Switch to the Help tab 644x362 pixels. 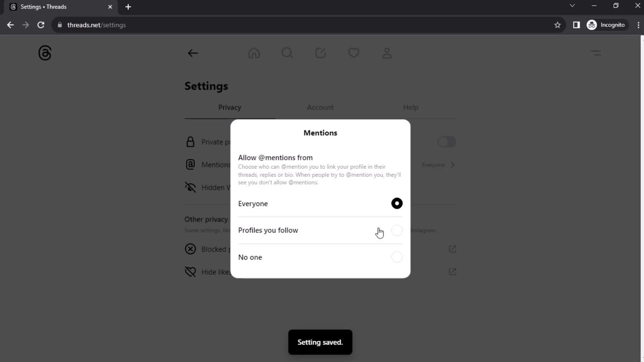411,107
